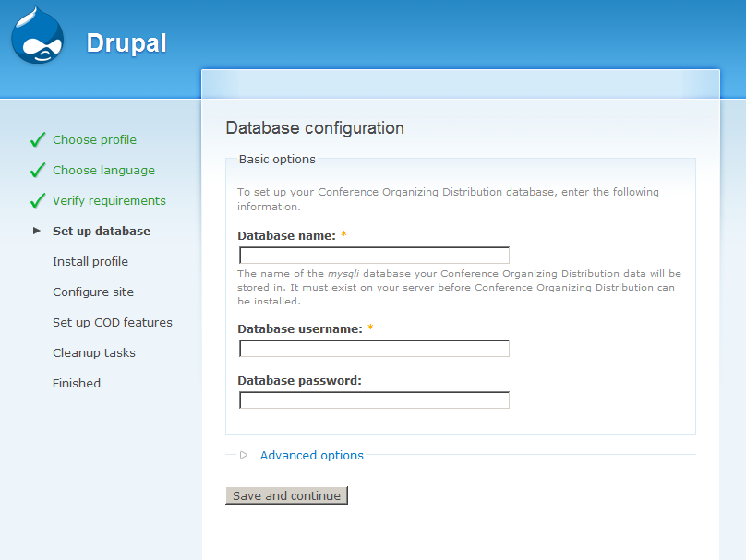Select the Set up database step
The image size is (746, 560).
tap(102, 231)
